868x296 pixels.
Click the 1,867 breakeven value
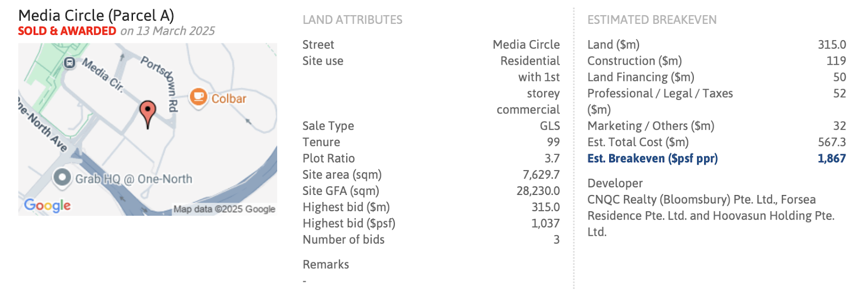point(832,159)
